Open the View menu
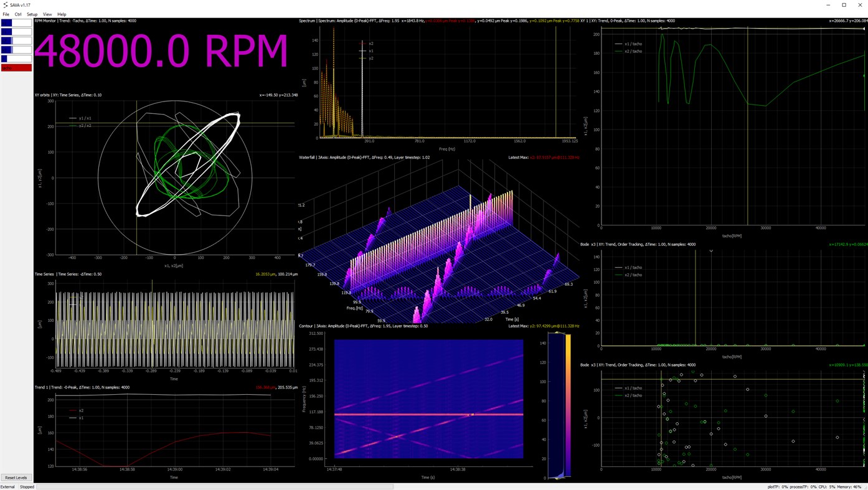The width and height of the screenshot is (868, 490). coord(47,14)
